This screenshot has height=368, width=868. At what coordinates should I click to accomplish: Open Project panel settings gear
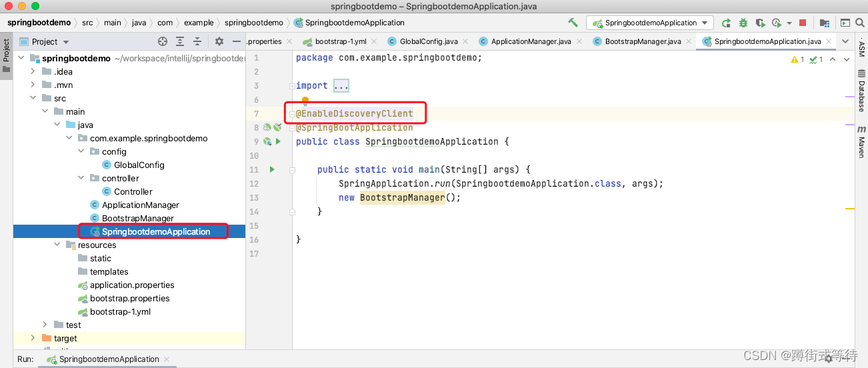click(x=219, y=41)
